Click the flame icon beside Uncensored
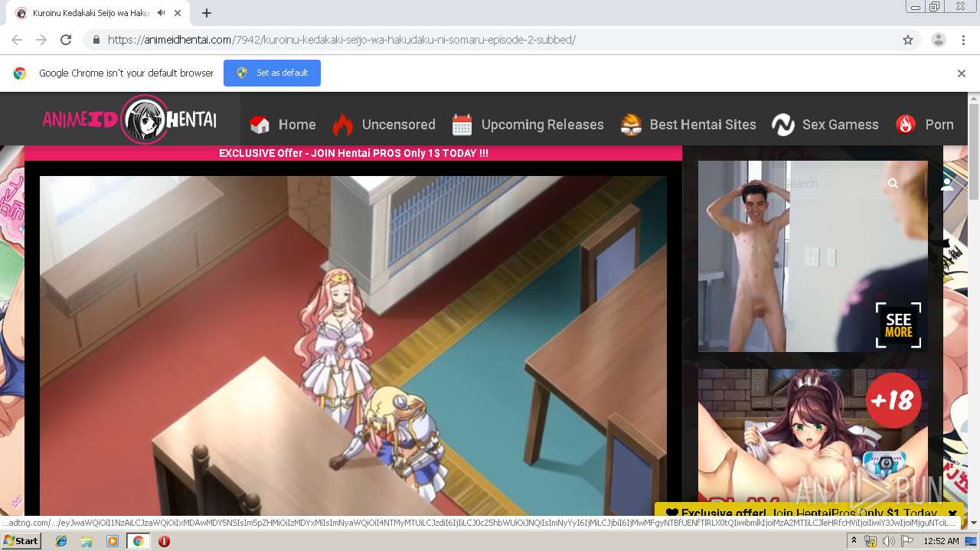 pyautogui.click(x=343, y=124)
